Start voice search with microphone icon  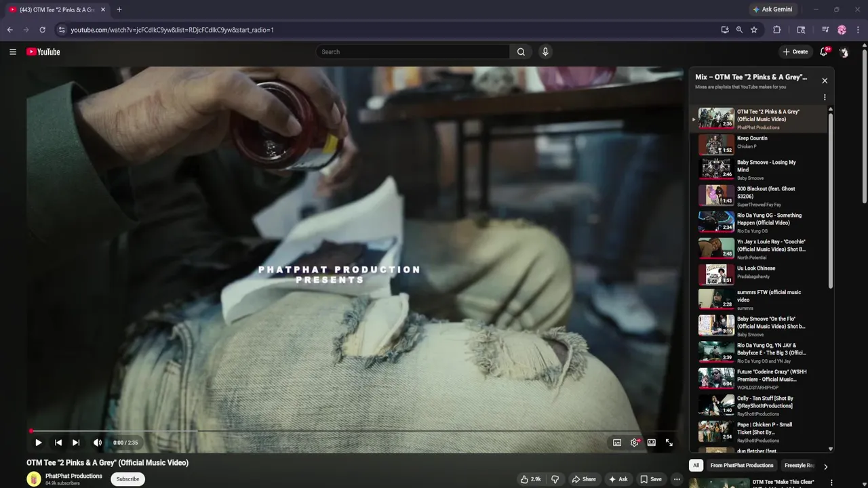[545, 52]
